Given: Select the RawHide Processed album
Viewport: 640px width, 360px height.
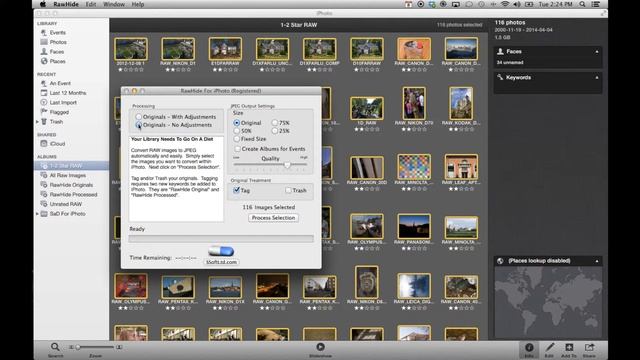Looking at the screenshot, I should (73, 195).
